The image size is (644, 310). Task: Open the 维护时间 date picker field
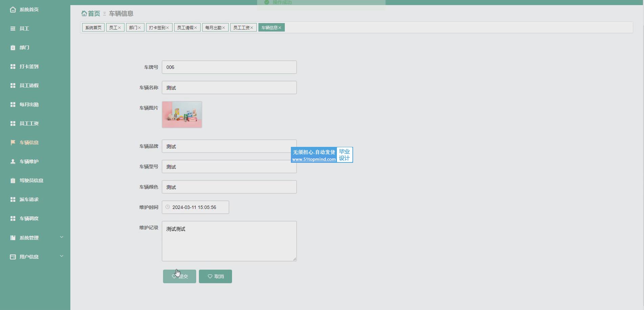pos(198,207)
